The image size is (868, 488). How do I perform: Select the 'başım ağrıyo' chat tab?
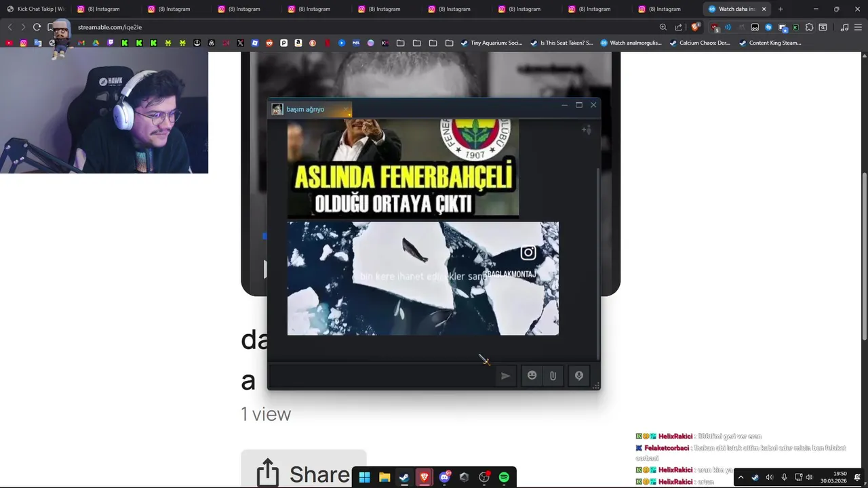[311, 109]
